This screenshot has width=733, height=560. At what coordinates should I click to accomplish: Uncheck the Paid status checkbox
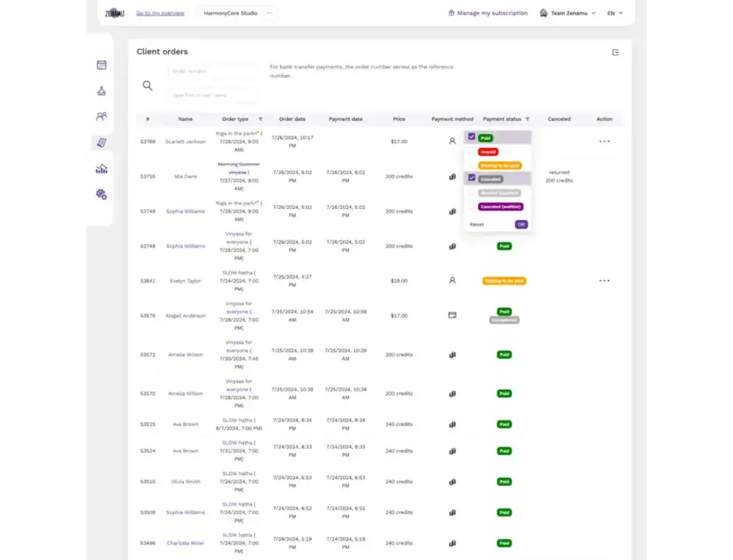[472, 136]
